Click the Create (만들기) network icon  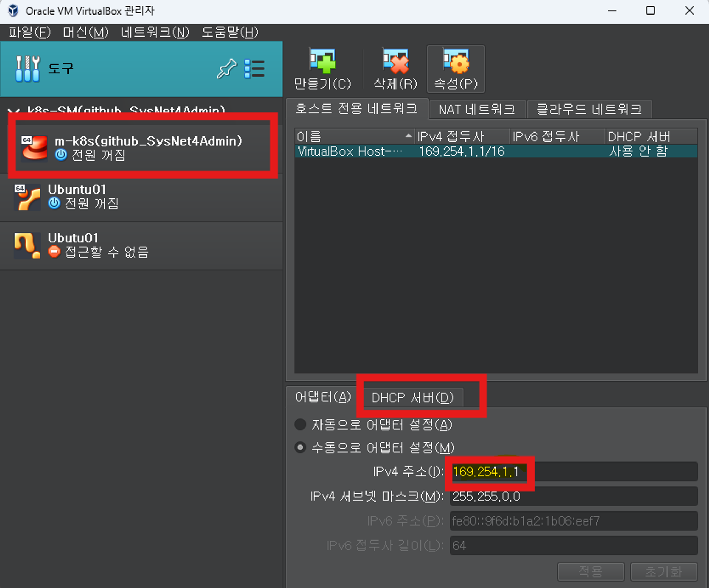(322, 61)
